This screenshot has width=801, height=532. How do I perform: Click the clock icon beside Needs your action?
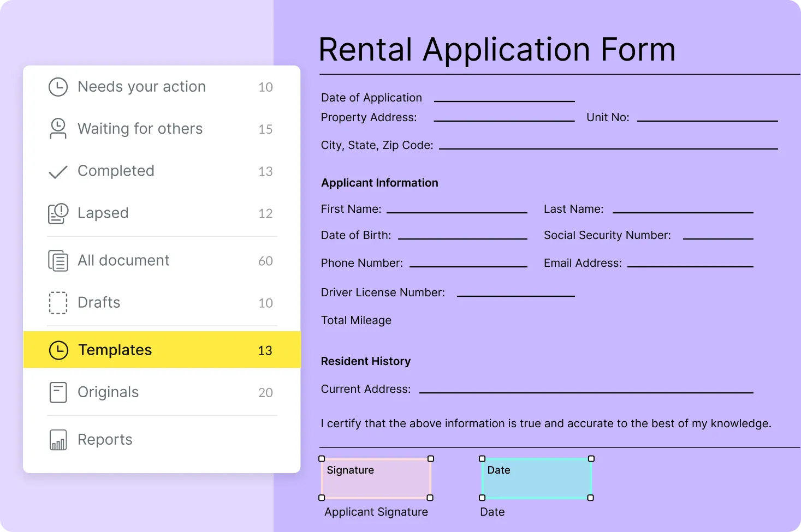pos(58,87)
